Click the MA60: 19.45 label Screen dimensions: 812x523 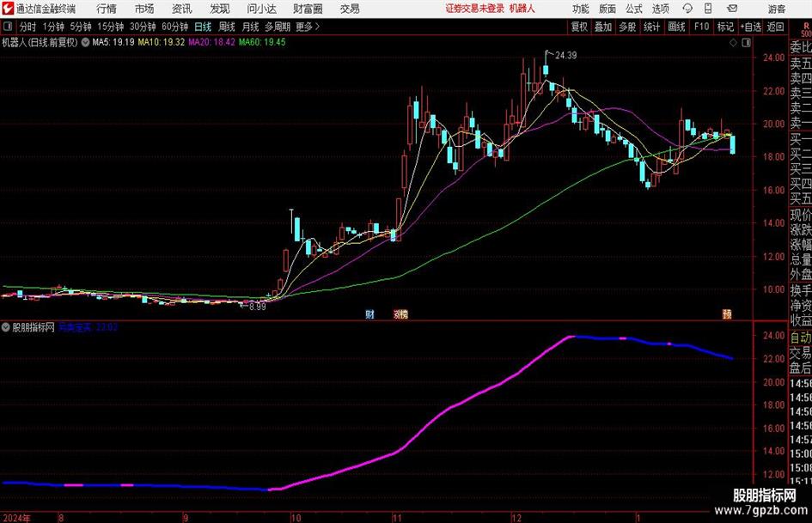pyautogui.click(x=262, y=42)
